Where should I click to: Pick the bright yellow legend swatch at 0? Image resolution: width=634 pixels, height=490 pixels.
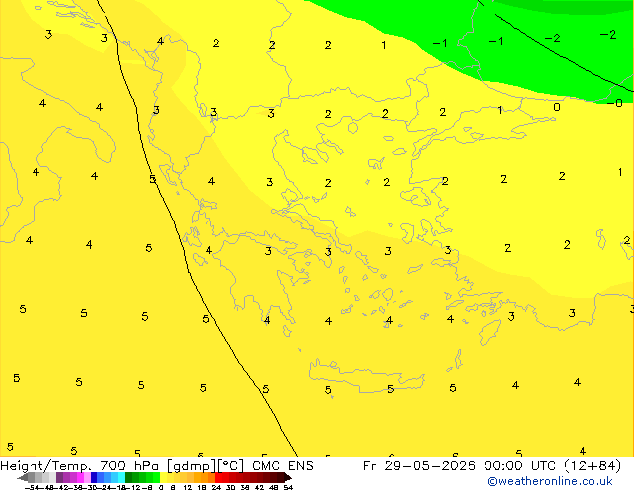pos(163,477)
